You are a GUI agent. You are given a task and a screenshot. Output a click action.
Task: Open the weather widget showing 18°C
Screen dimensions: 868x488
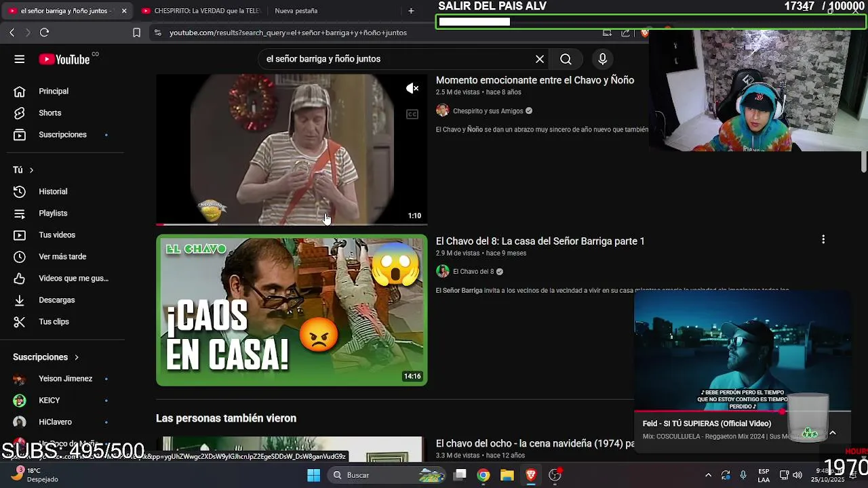pyautogui.click(x=34, y=474)
